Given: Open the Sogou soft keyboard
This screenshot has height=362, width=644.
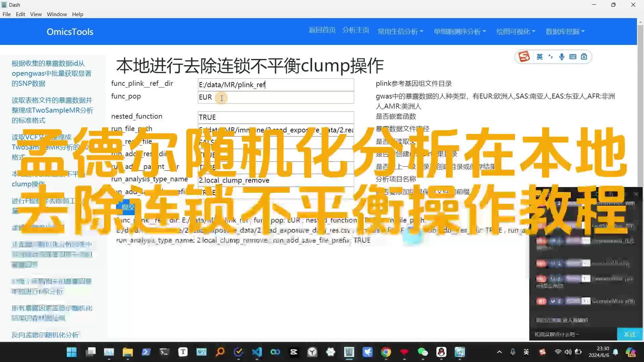Looking at the screenshot, I should 572,57.
